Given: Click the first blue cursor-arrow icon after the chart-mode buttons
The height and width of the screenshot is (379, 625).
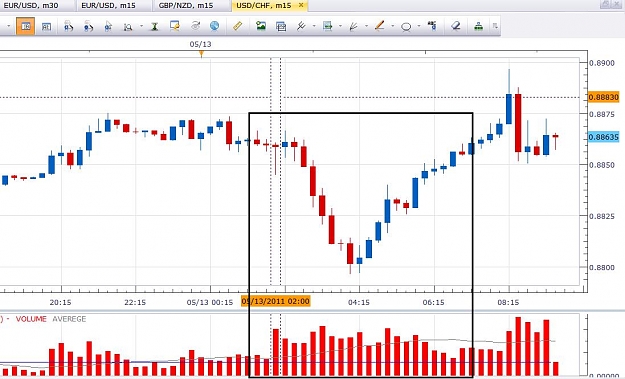Looking at the screenshot, I should click(x=68, y=27).
